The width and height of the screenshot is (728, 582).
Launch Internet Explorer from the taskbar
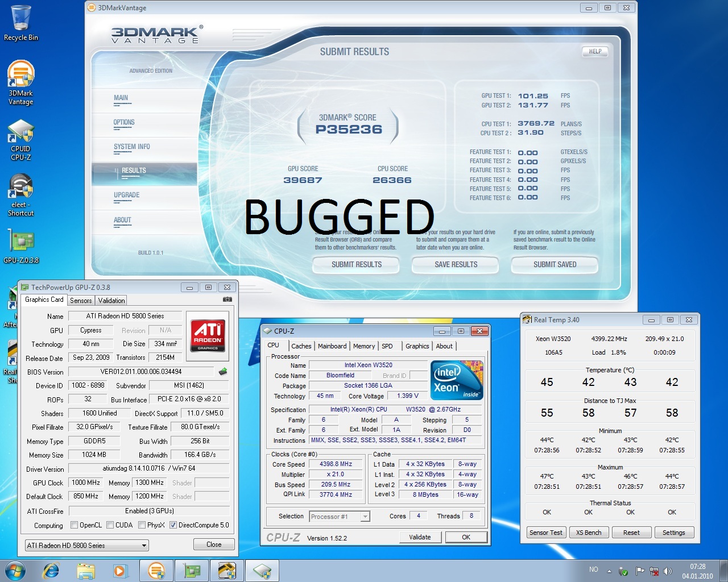51,571
